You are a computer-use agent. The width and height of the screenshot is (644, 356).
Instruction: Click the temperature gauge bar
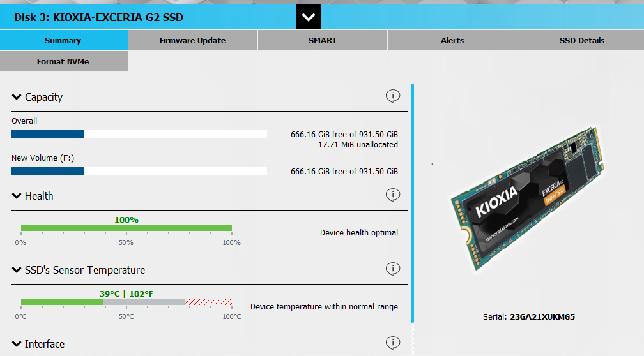tap(126, 301)
